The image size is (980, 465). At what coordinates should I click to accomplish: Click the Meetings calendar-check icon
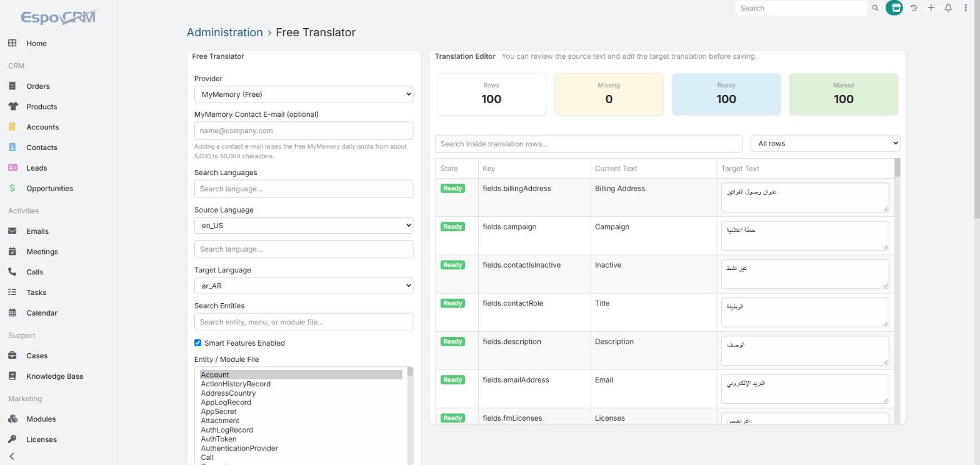(x=12, y=251)
